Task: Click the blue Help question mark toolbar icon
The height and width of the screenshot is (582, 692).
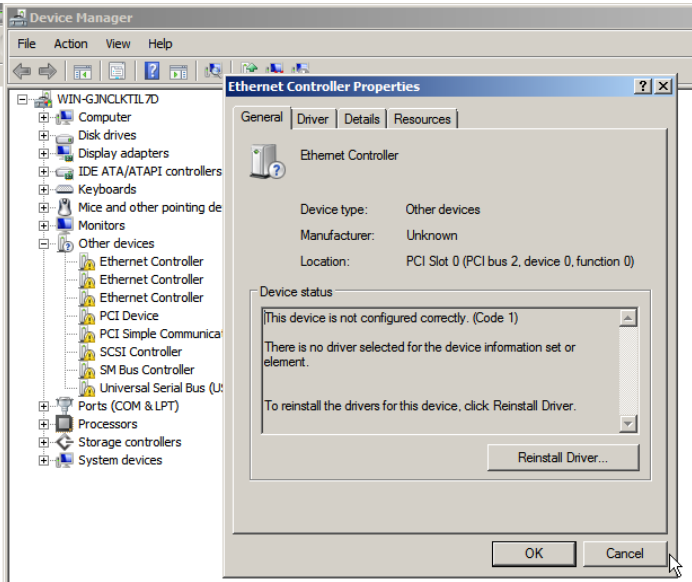Action: point(152,71)
